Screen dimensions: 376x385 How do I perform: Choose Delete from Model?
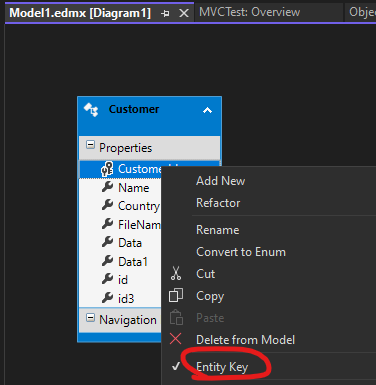[x=245, y=340]
